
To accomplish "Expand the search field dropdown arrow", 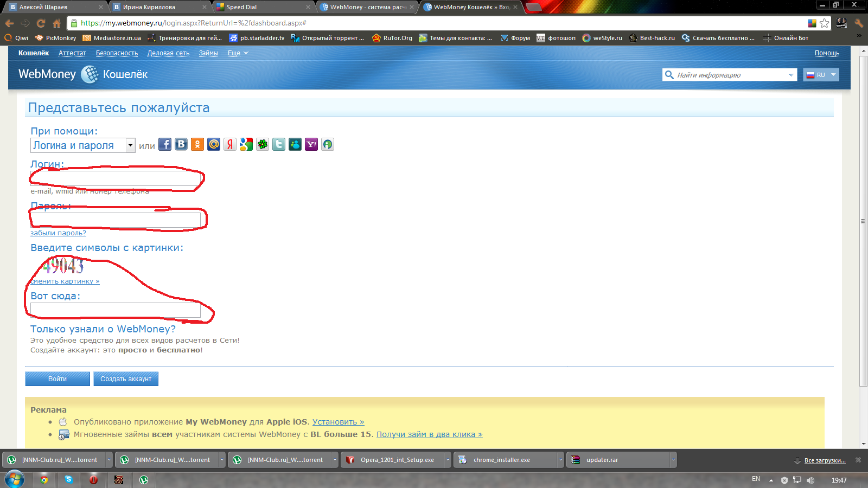I will coord(791,75).
